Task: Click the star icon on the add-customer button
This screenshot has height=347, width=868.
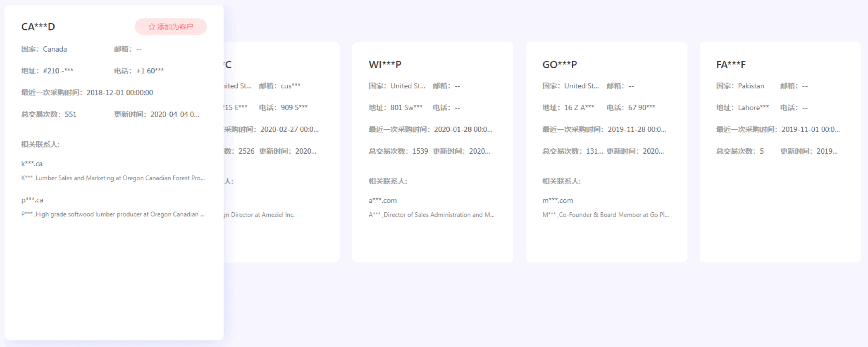Action: [x=152, y=27]
